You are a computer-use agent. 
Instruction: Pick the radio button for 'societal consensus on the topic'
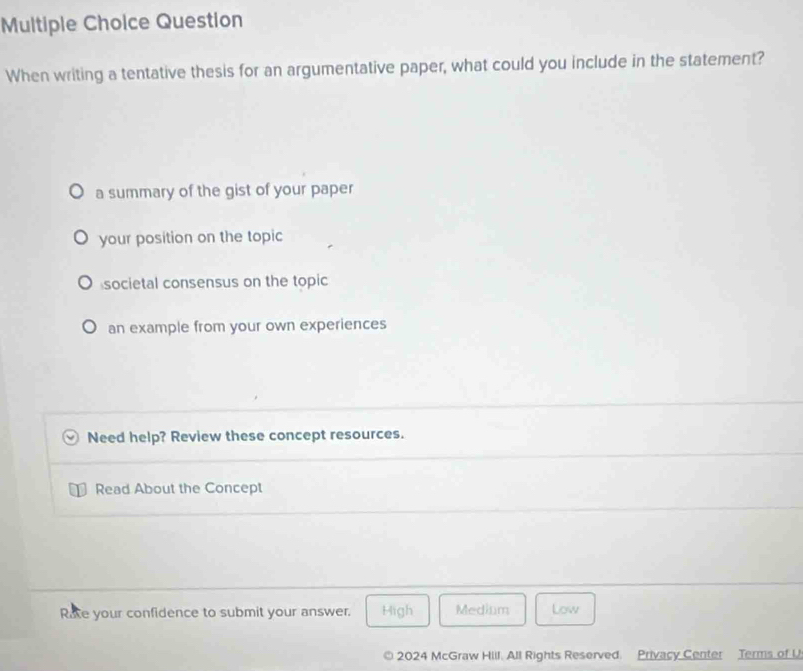[87, 282]
